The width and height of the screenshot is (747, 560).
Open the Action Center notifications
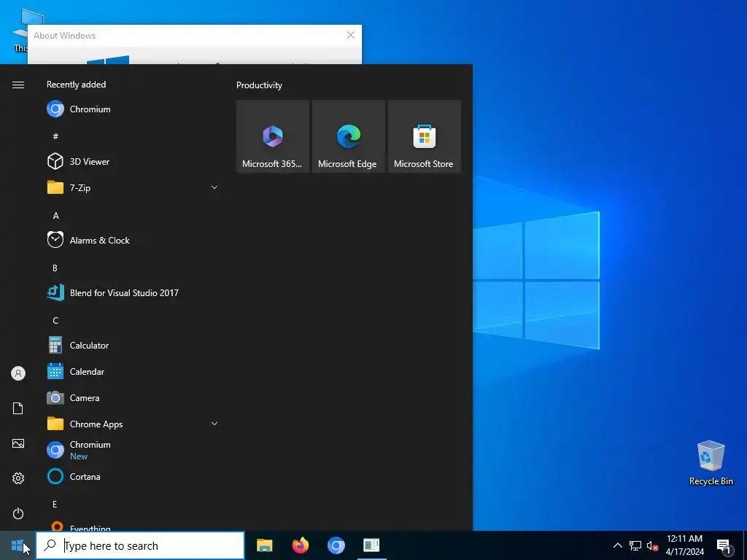pos(724,545)
